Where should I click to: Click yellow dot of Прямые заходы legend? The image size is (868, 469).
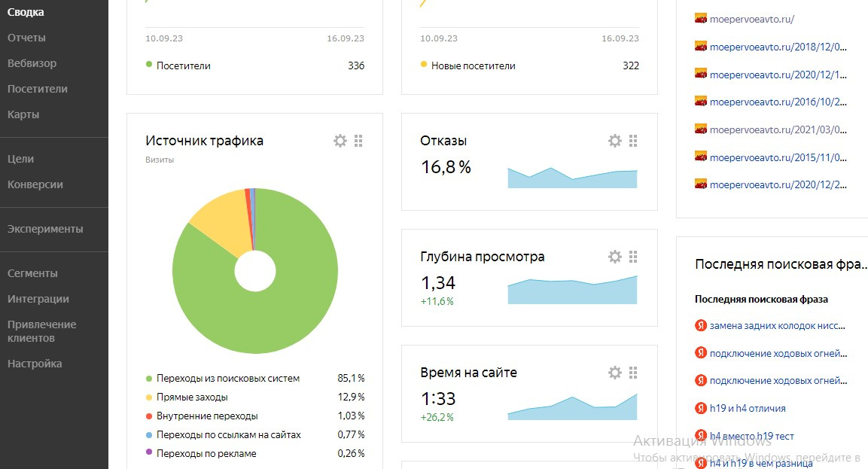pos(149,397)
